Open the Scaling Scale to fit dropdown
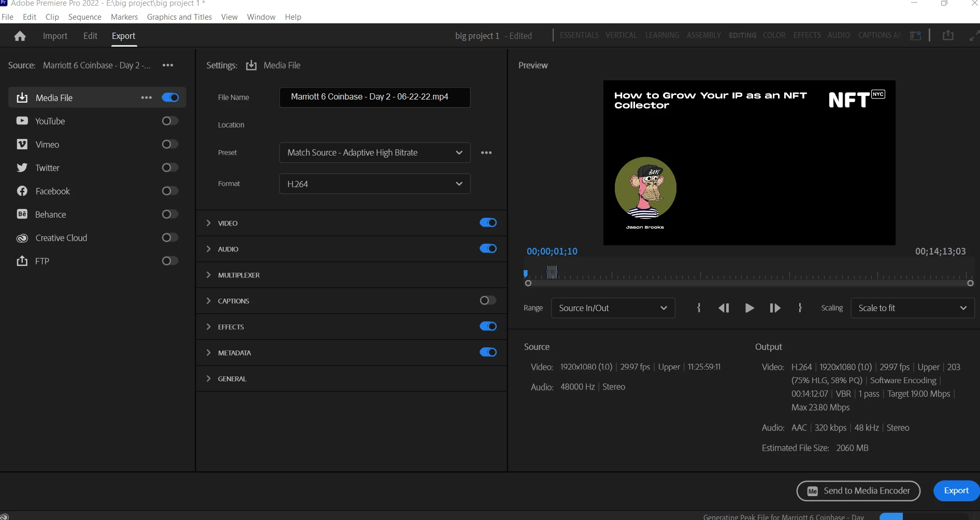This screenshot has height=520, width=980. (x=913, y=308)
